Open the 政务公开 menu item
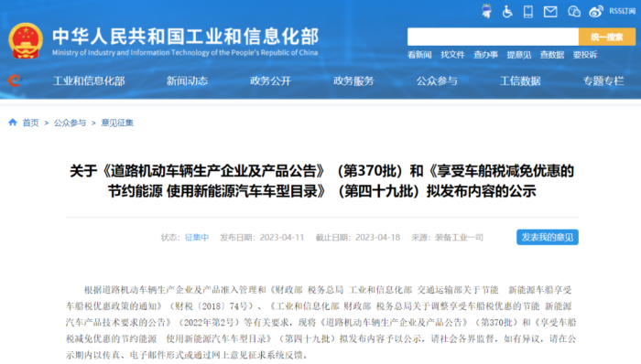 click(270, 80)
